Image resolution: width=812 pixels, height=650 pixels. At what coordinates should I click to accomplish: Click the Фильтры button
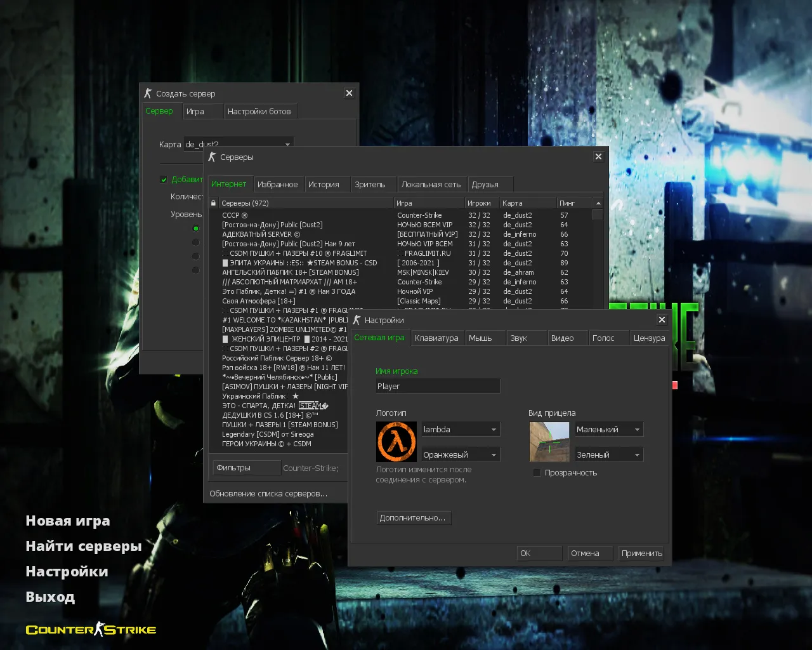(246, 467)
